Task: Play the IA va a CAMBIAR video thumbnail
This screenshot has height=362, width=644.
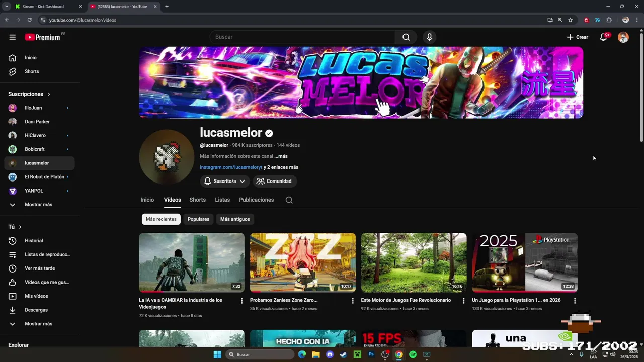Action: click(192, 262)
